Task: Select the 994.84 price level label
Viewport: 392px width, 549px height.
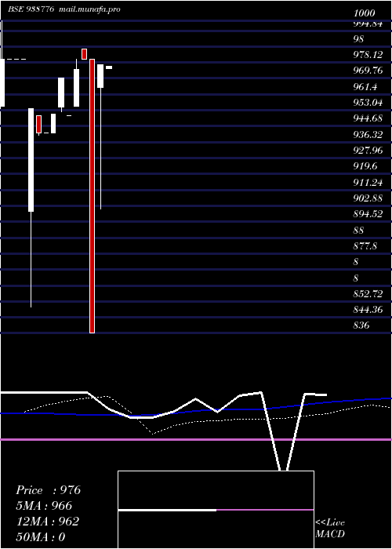Action: pos(368,24)
